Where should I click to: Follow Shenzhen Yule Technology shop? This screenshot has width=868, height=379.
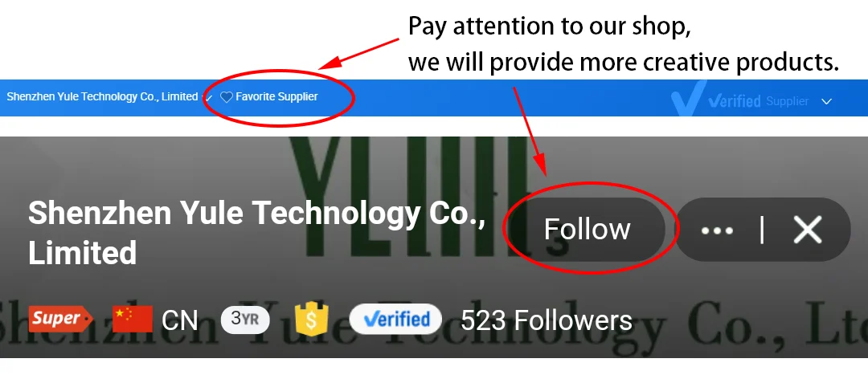(x=588, y=229)
